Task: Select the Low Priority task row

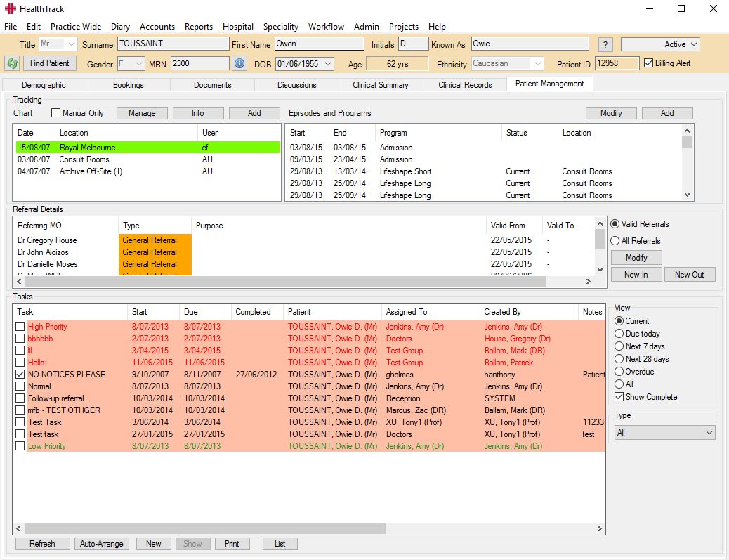Action: tap(309, 446)
